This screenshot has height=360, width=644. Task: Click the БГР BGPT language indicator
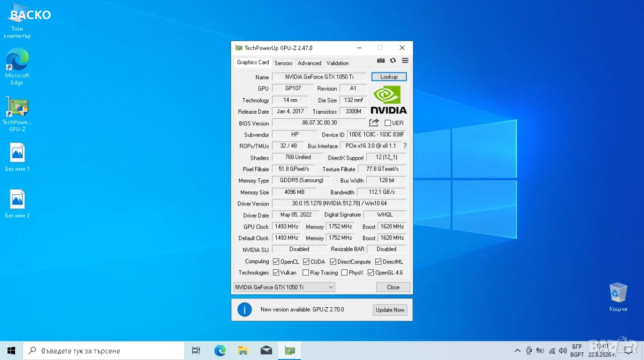coord(577,350)
